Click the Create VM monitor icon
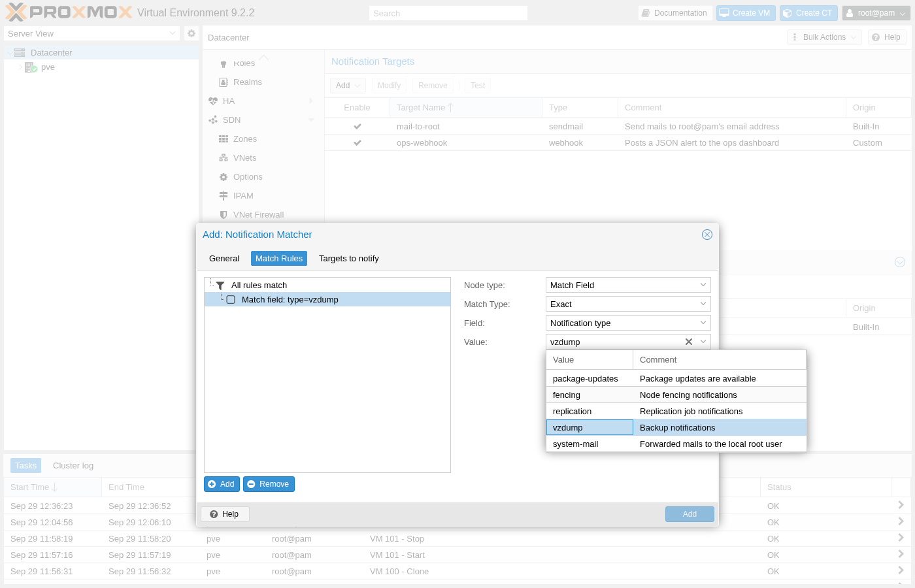The image size is (915, 588). point(724,13)
